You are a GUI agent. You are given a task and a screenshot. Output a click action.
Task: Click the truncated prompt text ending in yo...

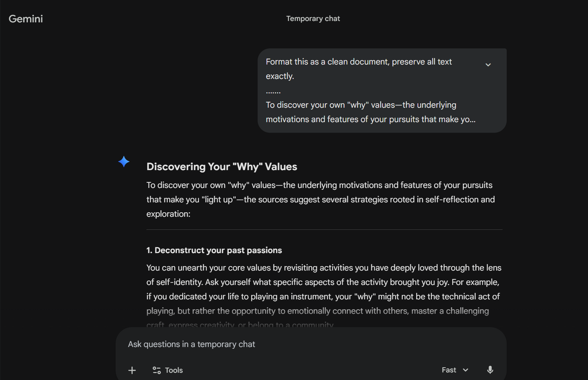coord(370,119)
